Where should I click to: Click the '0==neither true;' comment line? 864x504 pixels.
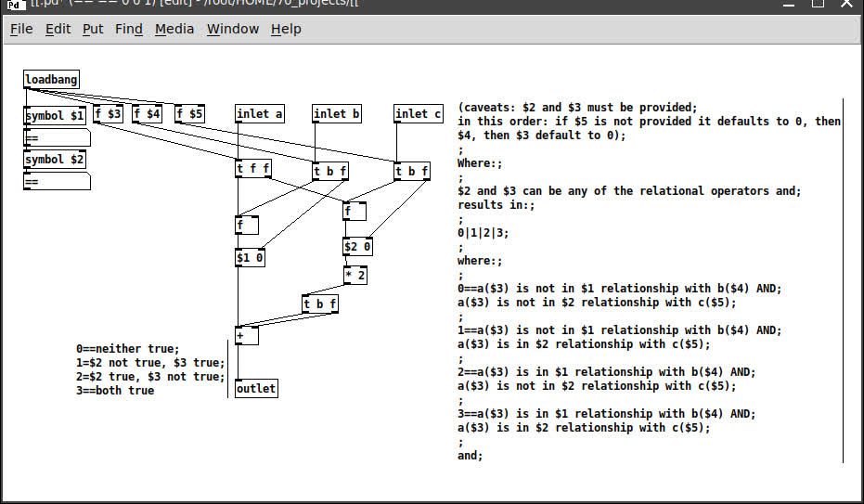point(128,349)
